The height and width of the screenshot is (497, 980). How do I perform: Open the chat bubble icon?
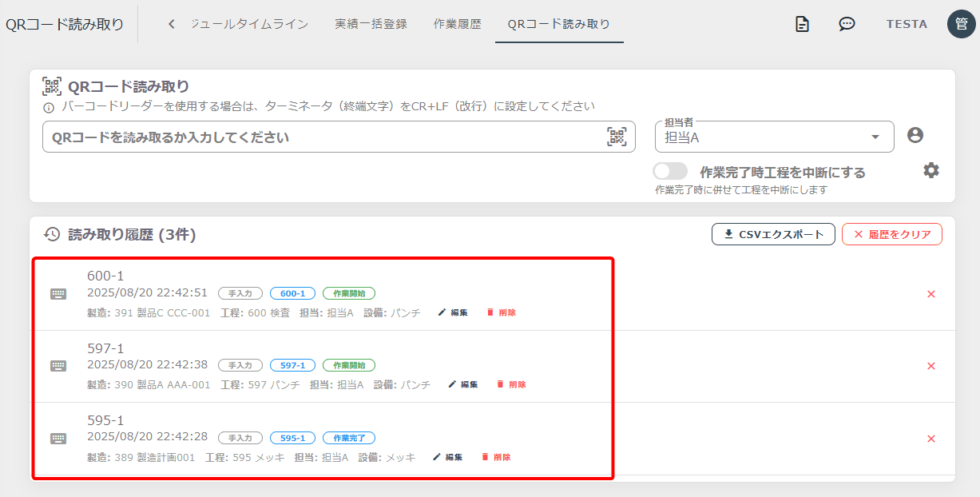847,24
